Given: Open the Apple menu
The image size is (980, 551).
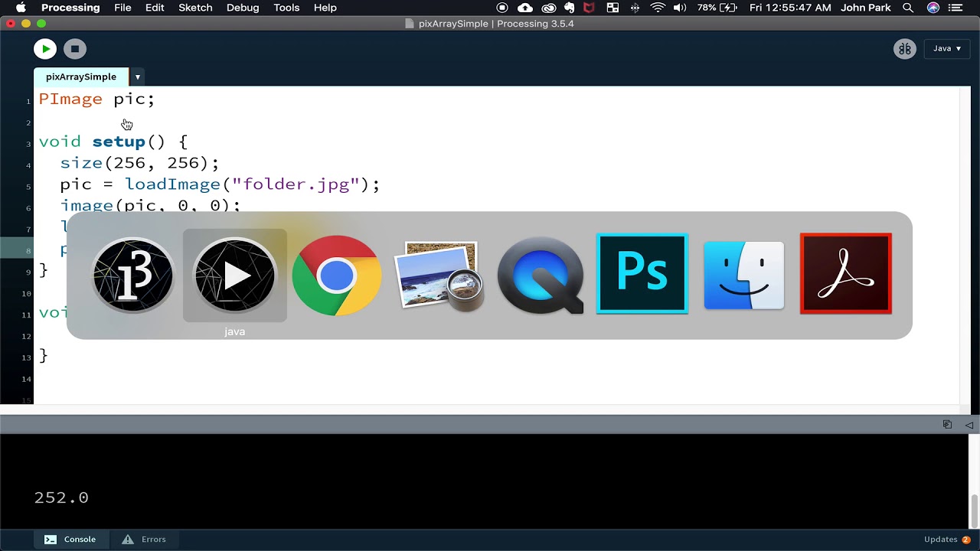Looking at the screenshot, I should point(21,8).
